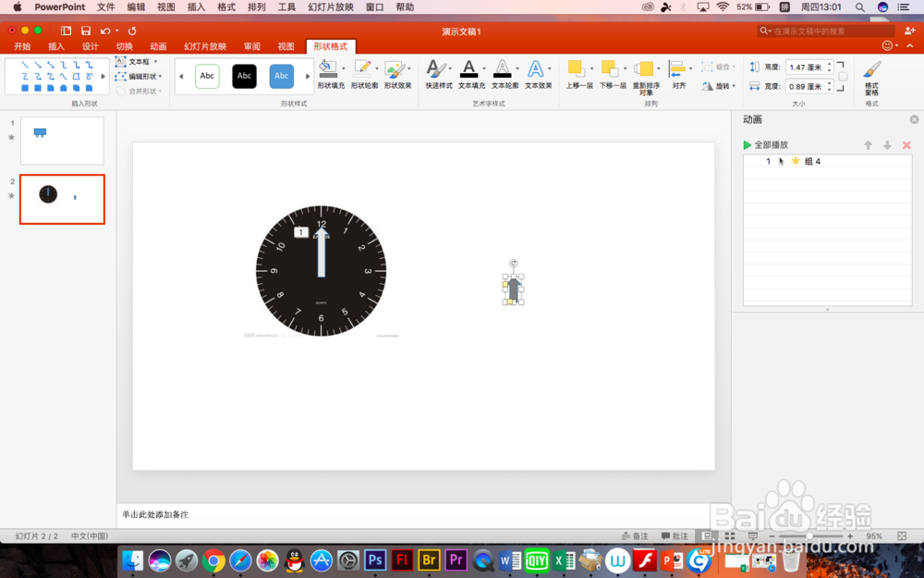
Task: Click the 高度 height input field
Action: pyautogui.click(x=805, y=68)
